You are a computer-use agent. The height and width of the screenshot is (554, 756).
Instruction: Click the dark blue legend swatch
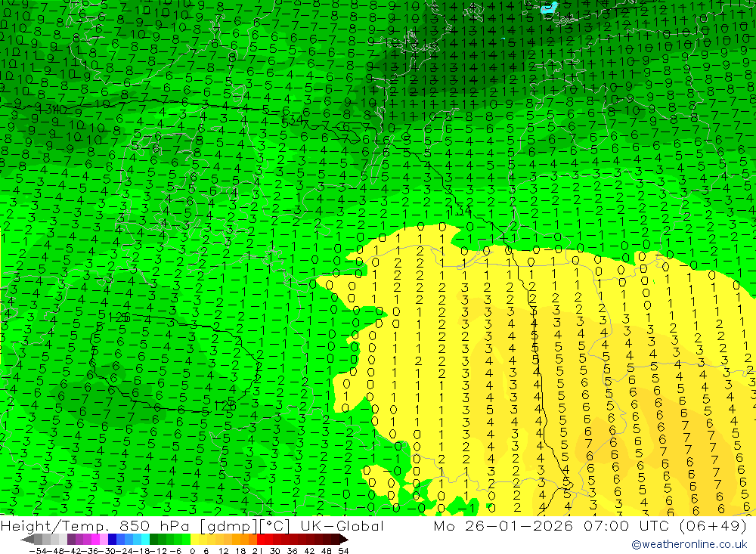[112, 540]
